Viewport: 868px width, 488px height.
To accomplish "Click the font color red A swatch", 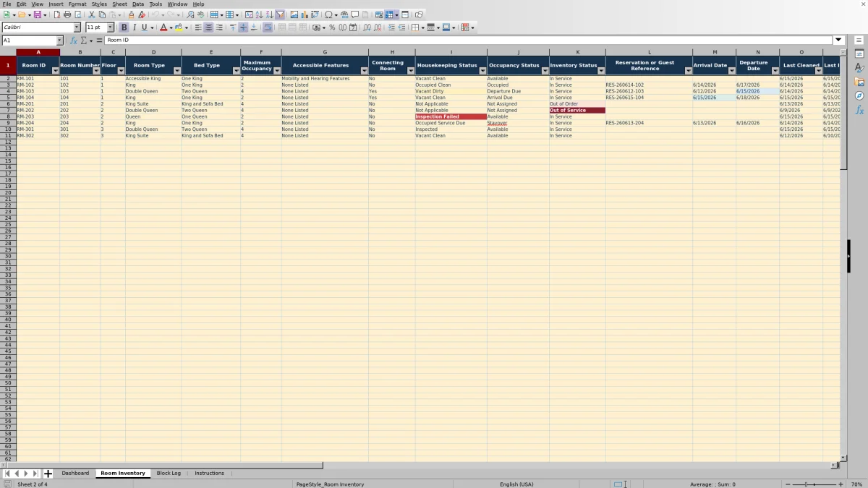I will click(163, 27).
